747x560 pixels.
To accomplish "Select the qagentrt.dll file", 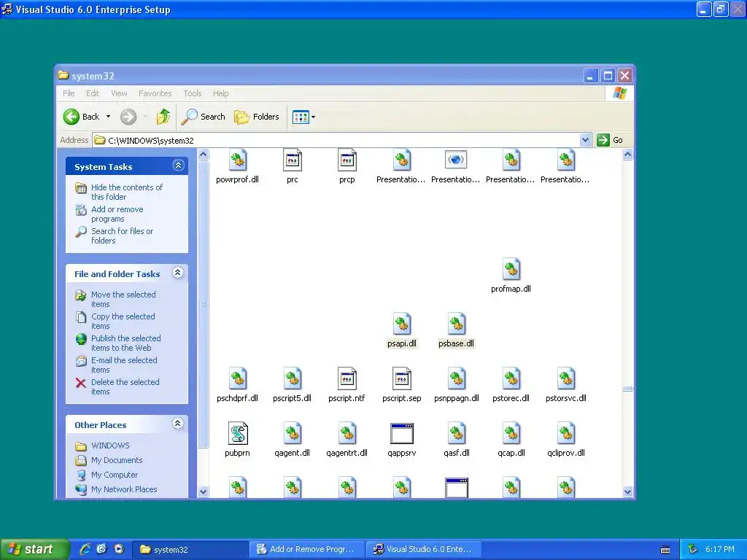I will (x=347, y=440).
